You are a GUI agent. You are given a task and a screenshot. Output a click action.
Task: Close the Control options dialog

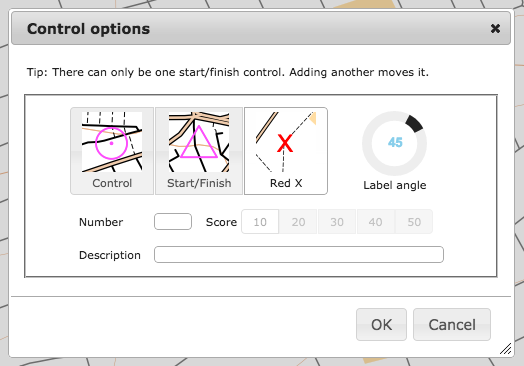point(495,29)
